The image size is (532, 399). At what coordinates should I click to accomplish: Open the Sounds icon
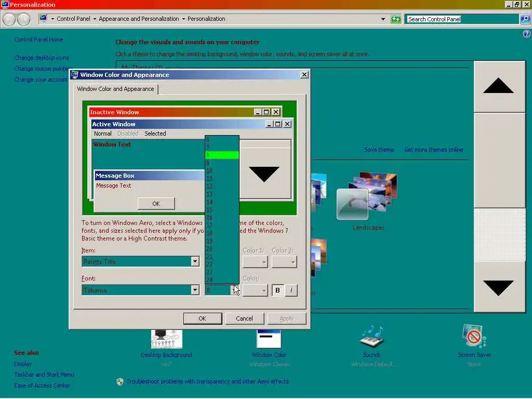point(372,337)
